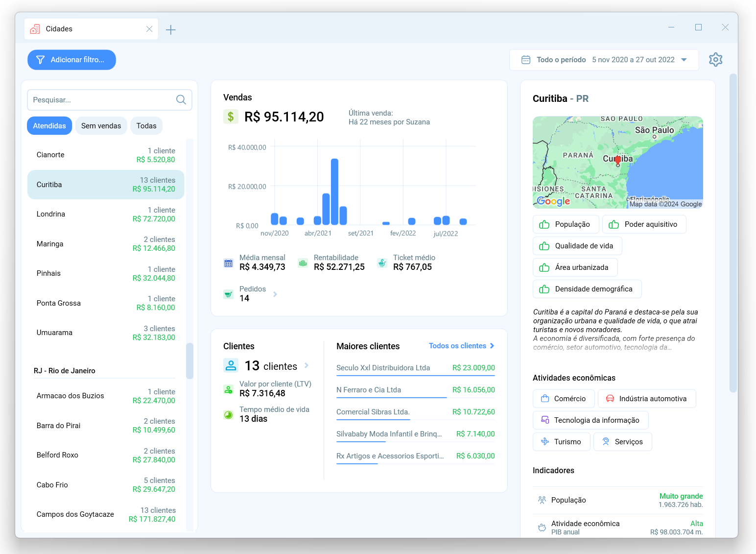
Task: Click the search magnifier icon
Action: tap(181, 100)
